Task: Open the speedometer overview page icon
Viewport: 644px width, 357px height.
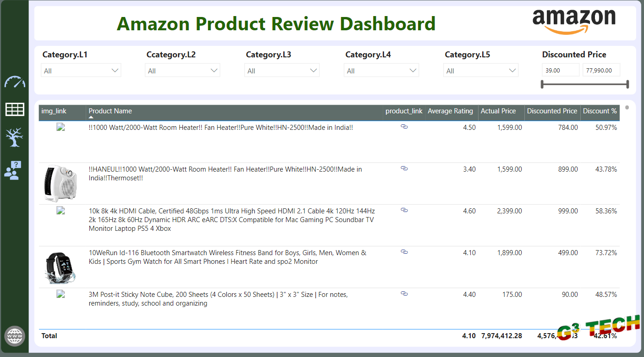Action: click(x=15, y=82)
